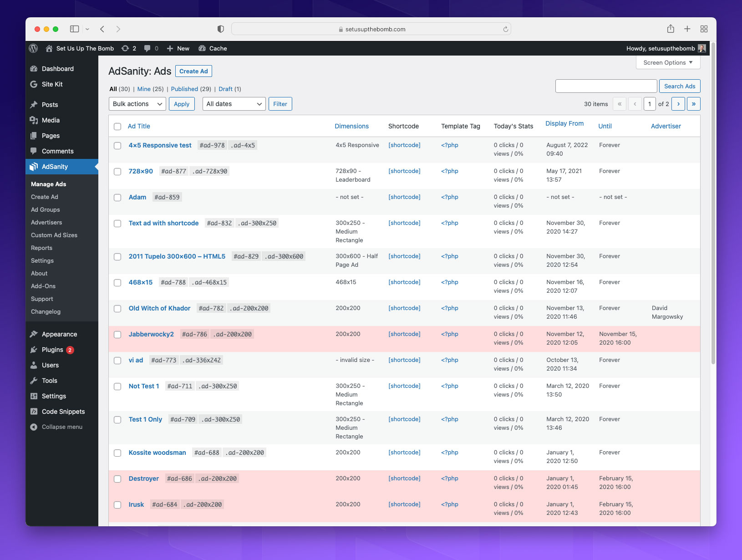The image size is (742, 560).
Task: Click the Create Ad button
Action: 193,71
